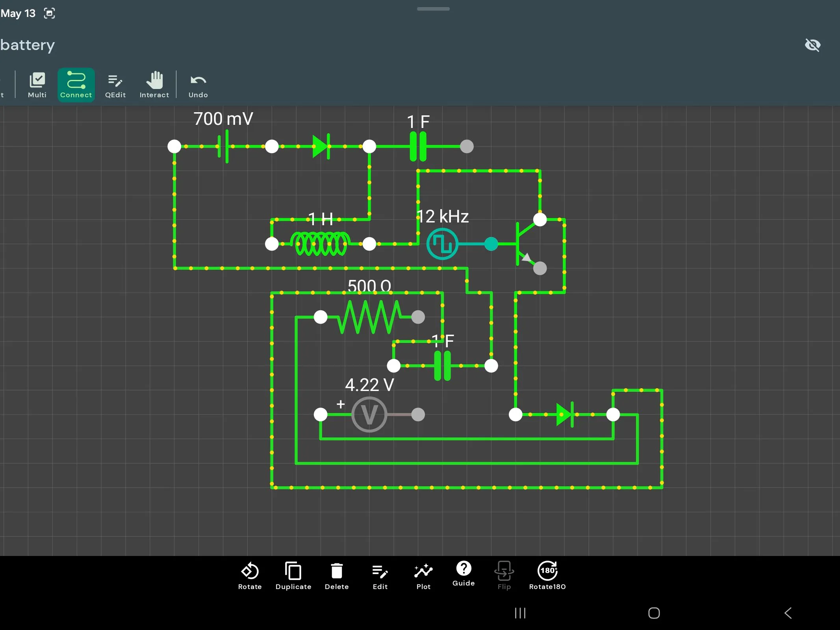
Task: Toggle the crossed-eye visibility icon
Action: [x=812, y=45]
